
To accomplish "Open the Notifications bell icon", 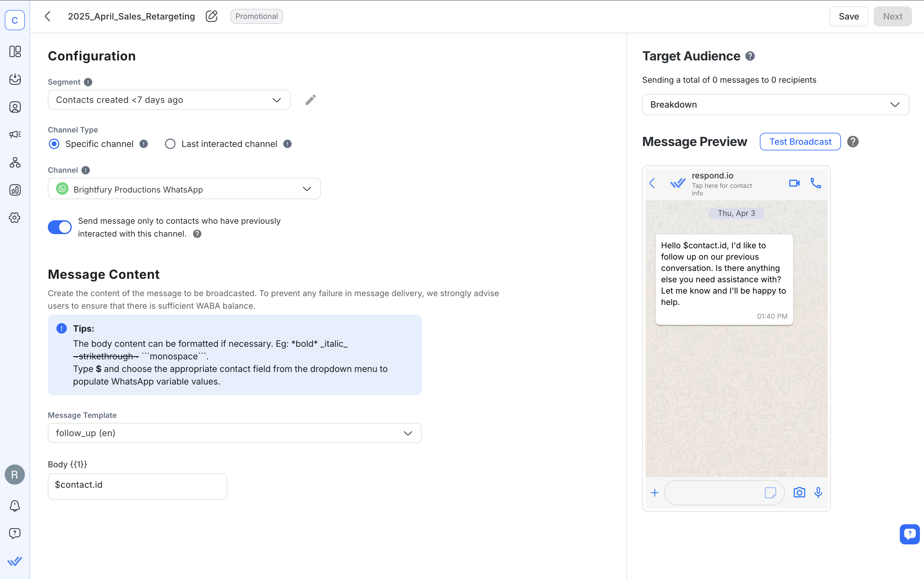I will pyautogui.click(x=14, y=505).
